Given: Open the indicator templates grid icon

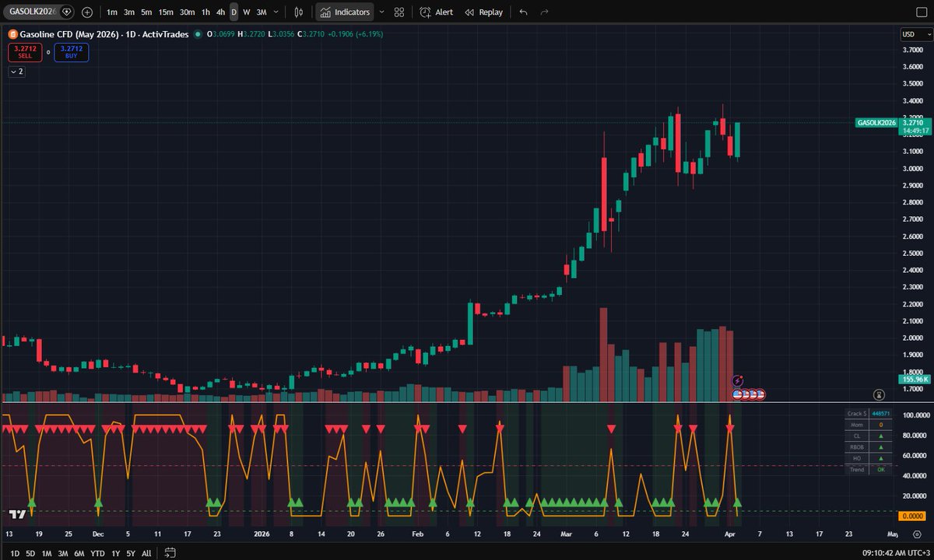Looking at the screenshot, I should point(399,12).
